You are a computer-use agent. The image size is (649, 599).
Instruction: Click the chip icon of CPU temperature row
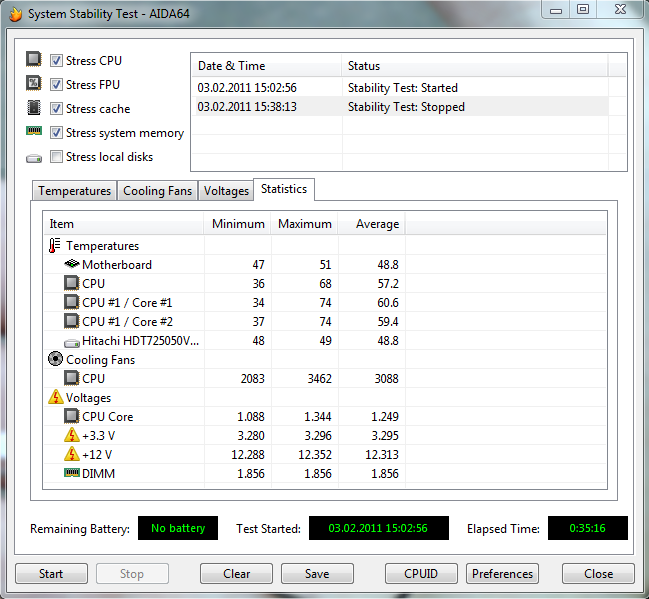click(x=72, y=283)
